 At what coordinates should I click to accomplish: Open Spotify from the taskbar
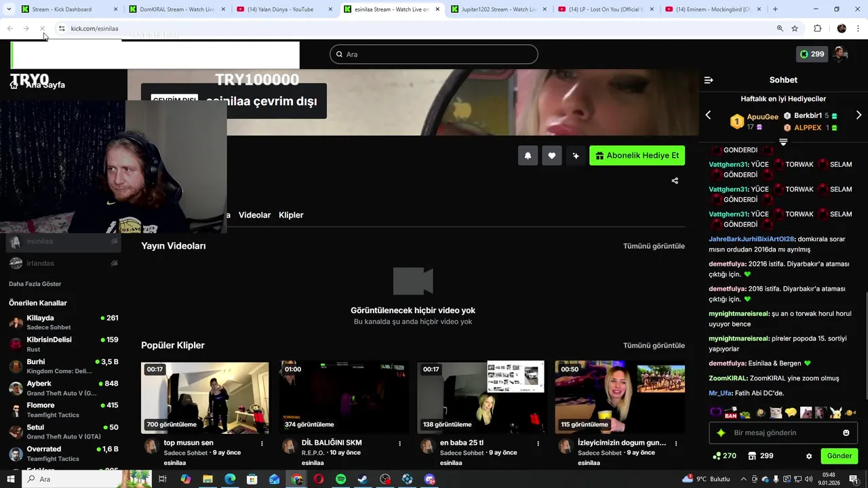340,479
